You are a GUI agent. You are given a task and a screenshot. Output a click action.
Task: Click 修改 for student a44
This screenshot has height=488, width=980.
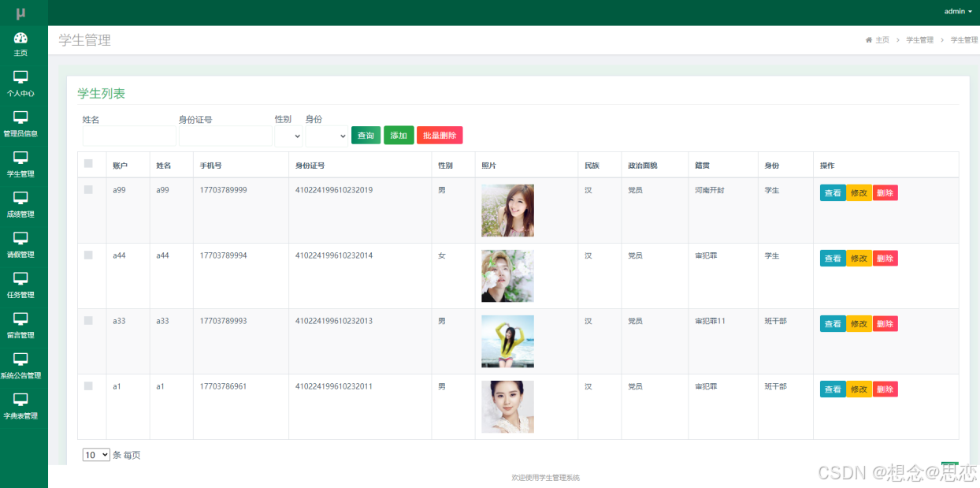point(859,259)
